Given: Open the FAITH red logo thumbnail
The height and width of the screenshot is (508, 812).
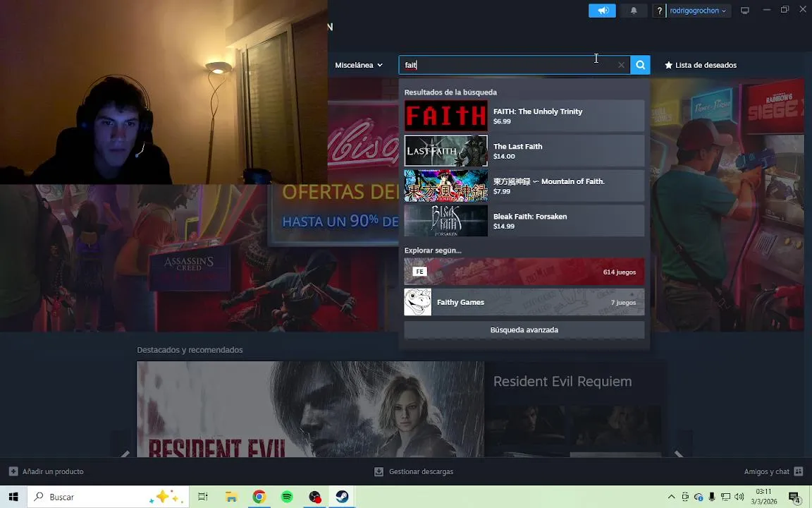Looking at the screenshot, I should pos(446,116).
